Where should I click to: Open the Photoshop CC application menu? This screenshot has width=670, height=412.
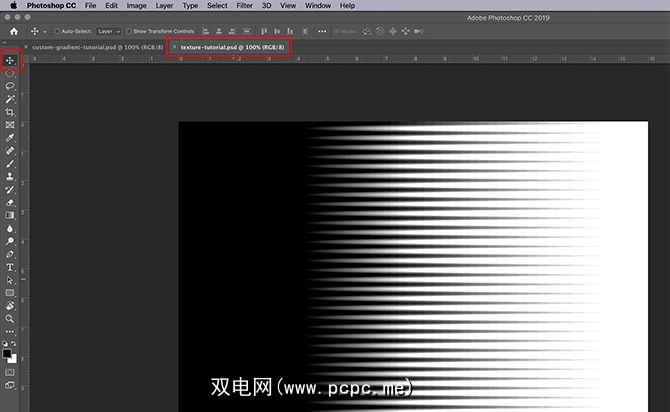[x=51, y=6]
